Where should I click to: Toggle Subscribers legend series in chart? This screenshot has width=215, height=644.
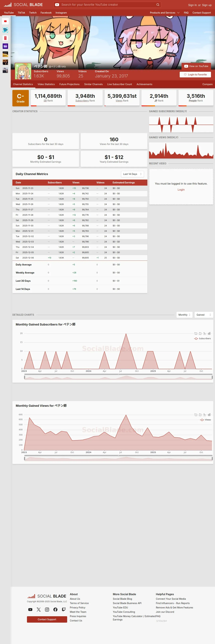coord(202,339)
